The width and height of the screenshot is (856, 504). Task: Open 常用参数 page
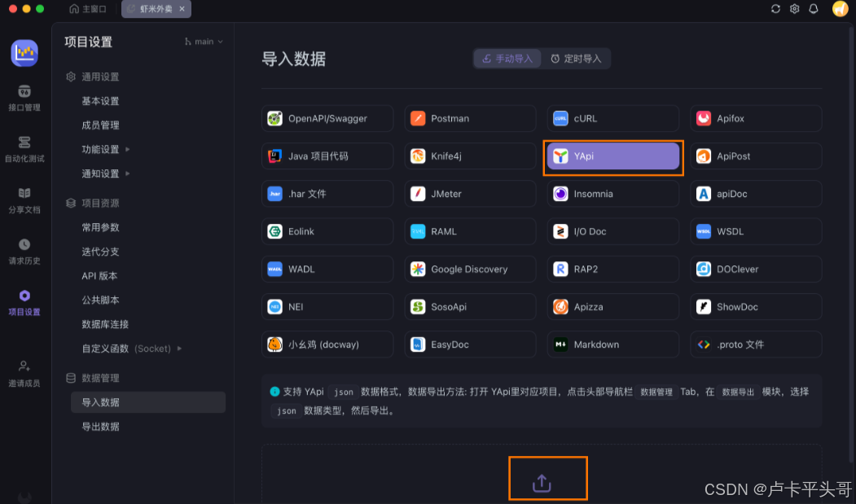100,227
